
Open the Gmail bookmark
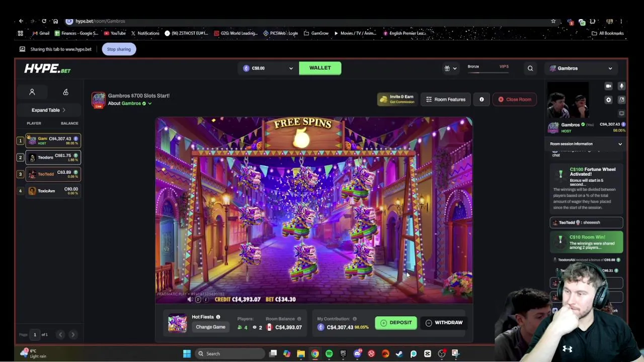41,33
